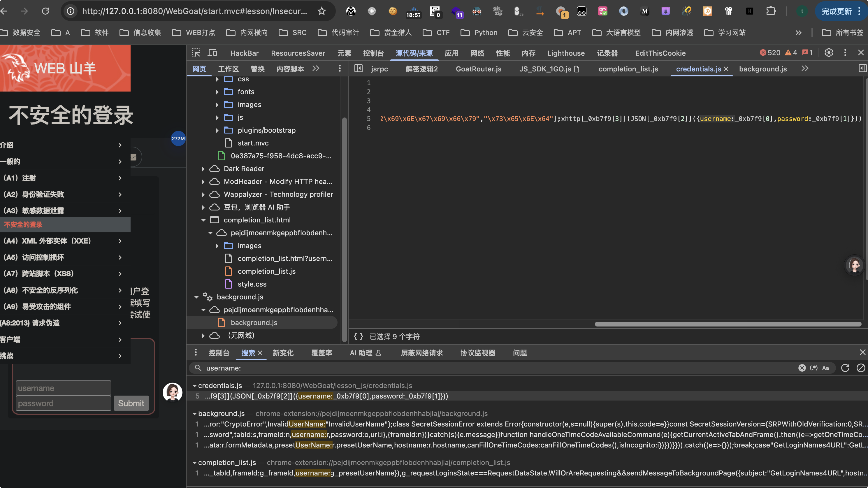Clear the search input text
Image resolution: width=868 pixels, height=488 pixels.
pyautogui.click(x=802, y=368)
